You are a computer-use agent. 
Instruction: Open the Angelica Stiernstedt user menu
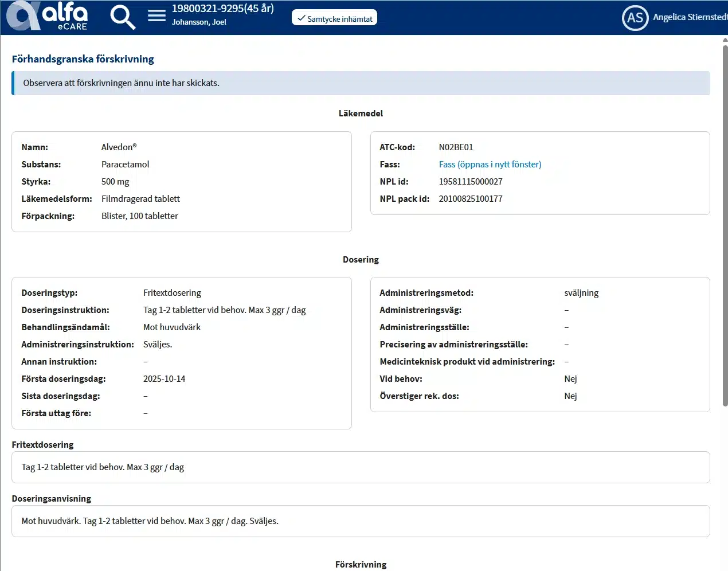[x=690, y=17]
